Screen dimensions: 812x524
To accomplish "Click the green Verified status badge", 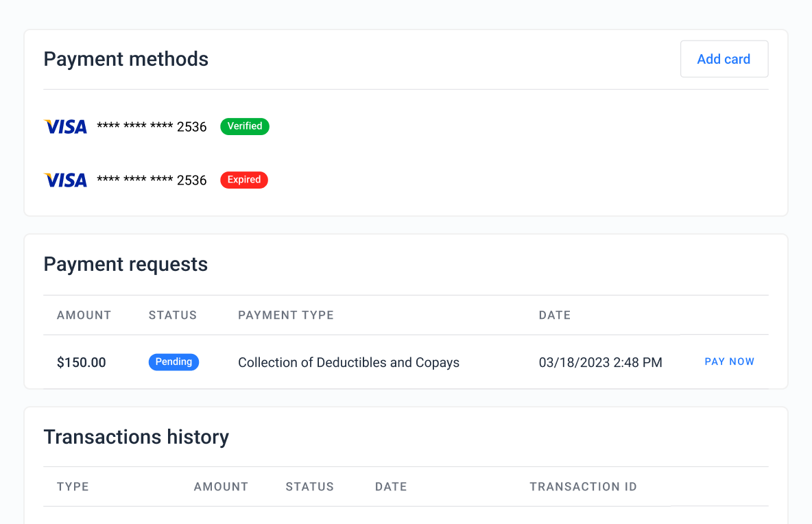I will coord(245,126).
